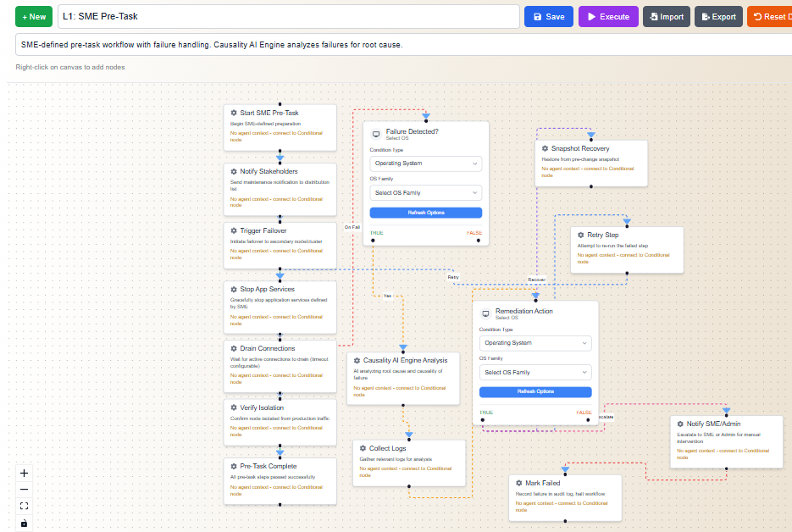
Task: Import a workflow file
Action: (x=666, y=15)
